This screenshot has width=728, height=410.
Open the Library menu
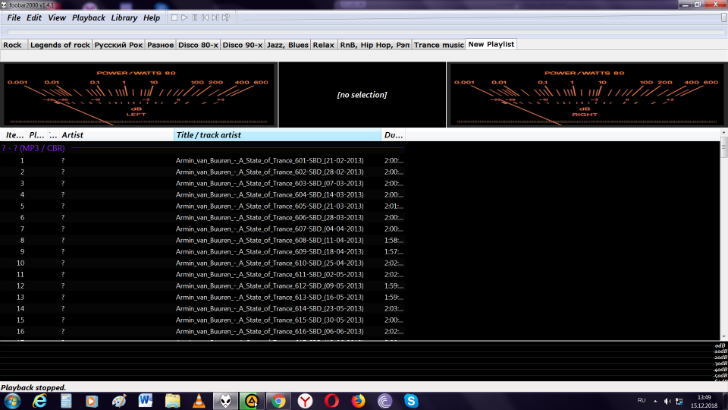click(x=124, y=18)
